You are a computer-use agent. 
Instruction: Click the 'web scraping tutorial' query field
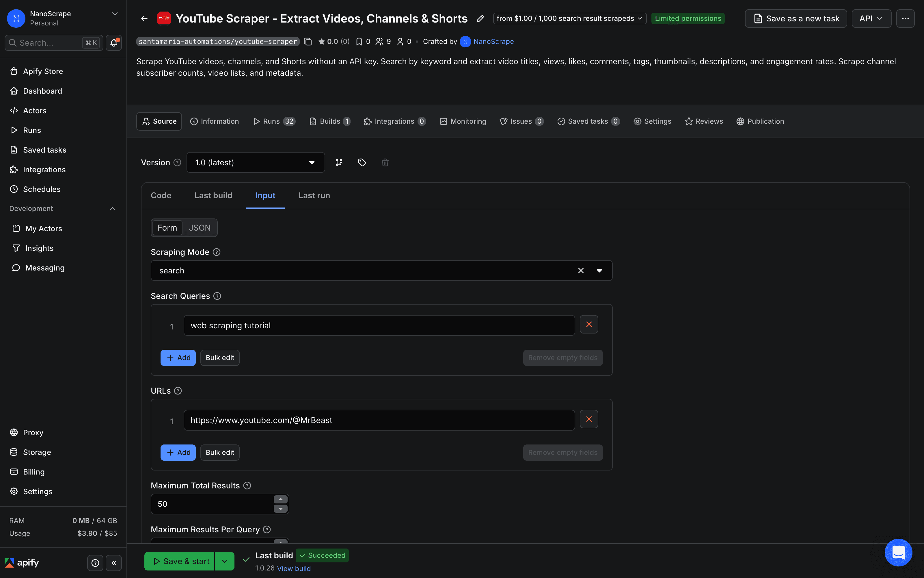pos(379,325)
